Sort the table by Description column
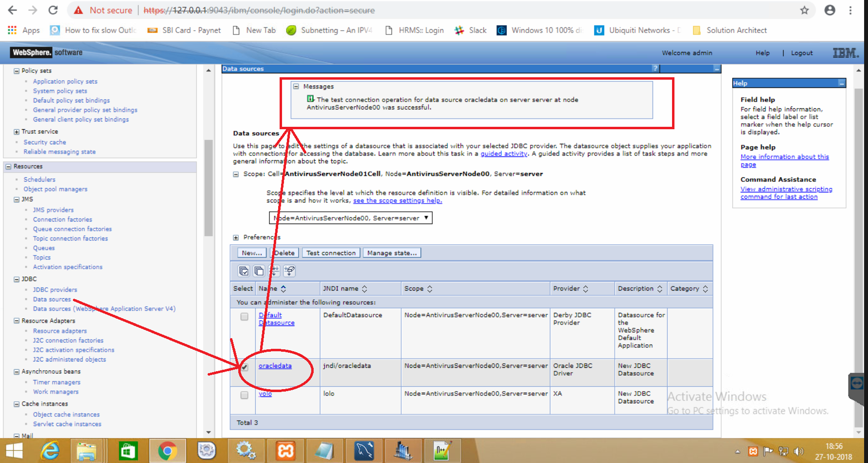The width and height of the screenshot is (868, 463). 659,289
